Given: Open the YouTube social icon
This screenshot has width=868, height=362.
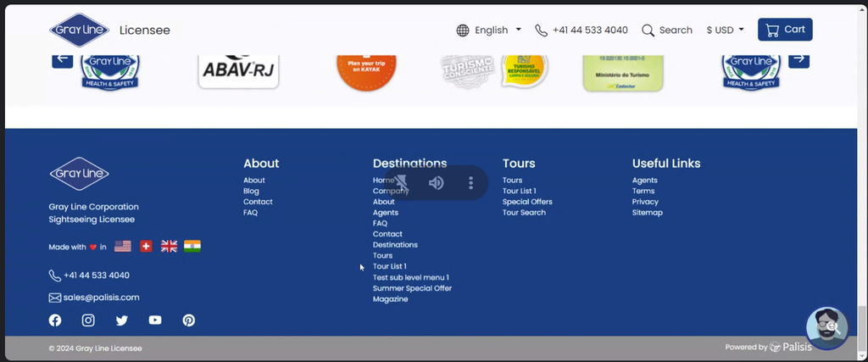Looking at the screenshot, I should [155, 320].
